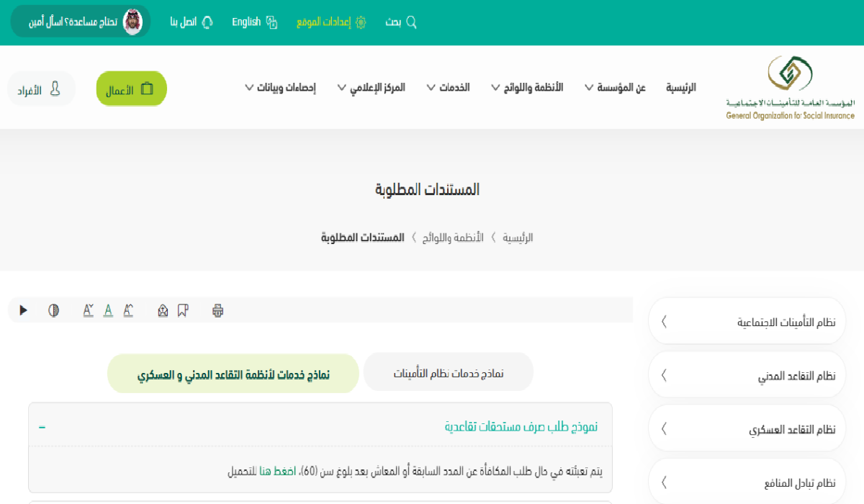The height and width of the screenshot is (504, 864).
Task: Open the اسأل أمين help assistant
Action: pyautogui.click(x=81, y=22)
